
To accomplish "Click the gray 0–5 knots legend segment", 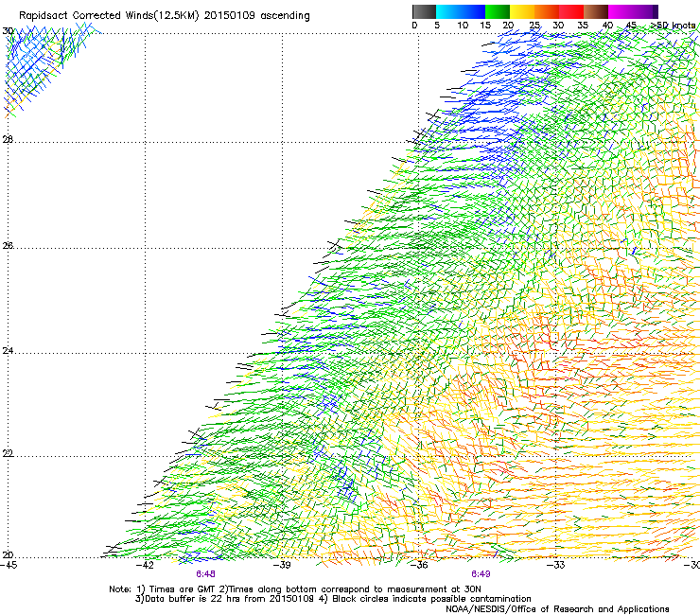I will point(424,11).
